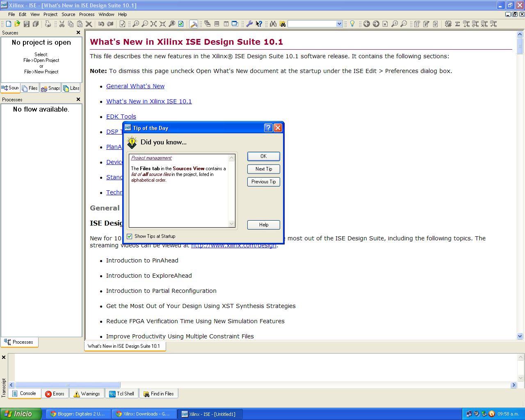
Task: Switch to the Tcl Shell tab
Action: pyautogui.click(x=122, y=394)
